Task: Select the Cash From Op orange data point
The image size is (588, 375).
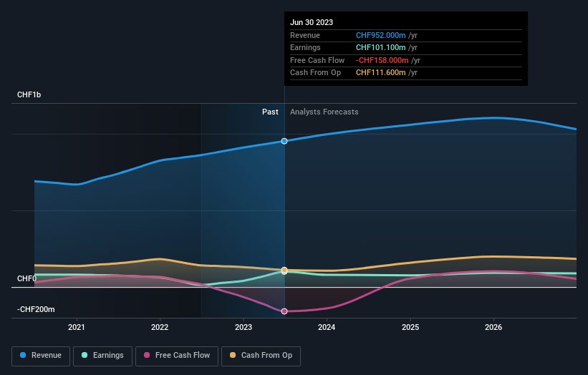Action: (x=284, y=270)
